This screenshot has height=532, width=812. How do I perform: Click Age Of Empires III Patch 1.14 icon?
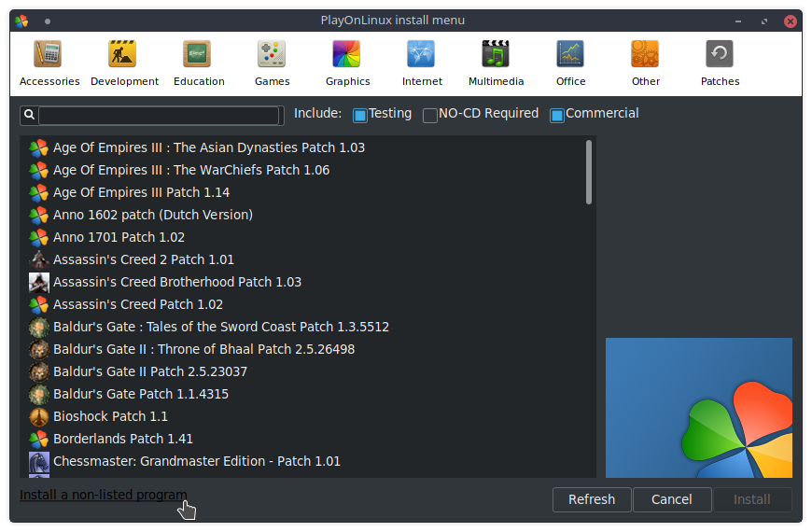coord(39,192)
